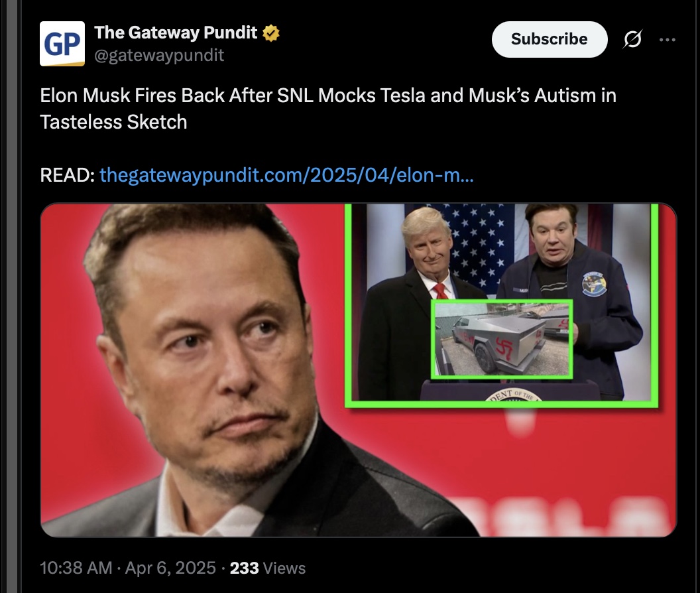Open The Gateway Pundit display name
Screen dimensions: 700x593
[176, 33]
